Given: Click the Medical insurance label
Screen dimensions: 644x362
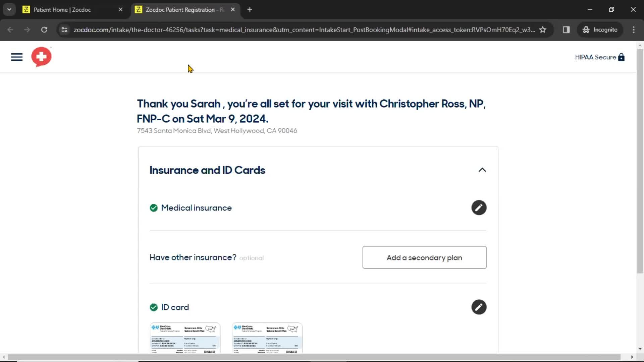Looking at the screenshot, I should 196,208.
